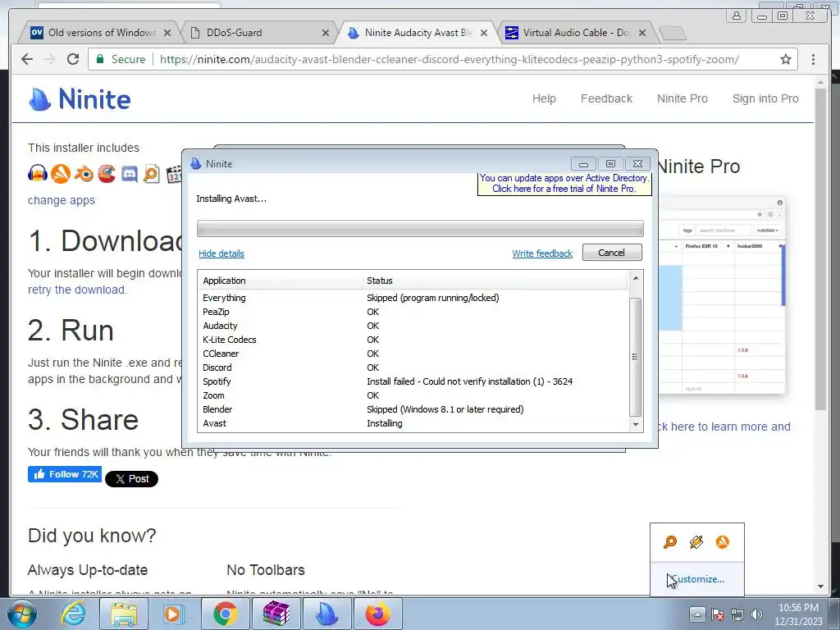Image resolution: width=840 pixels, height=630 pixels.
Task: Click the 'Status' column header
Action: pos(494,281)
